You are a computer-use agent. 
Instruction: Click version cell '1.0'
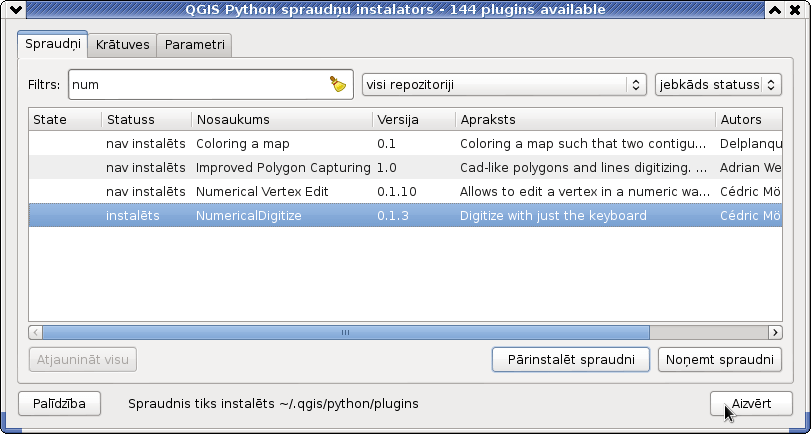pyautogui.click(x=386, y=168)
